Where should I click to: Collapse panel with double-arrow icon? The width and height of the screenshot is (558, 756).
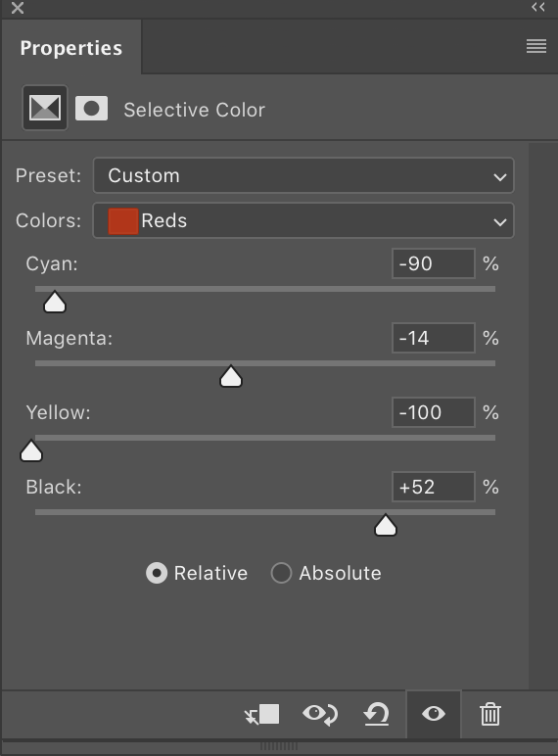(x=538, y=7)
